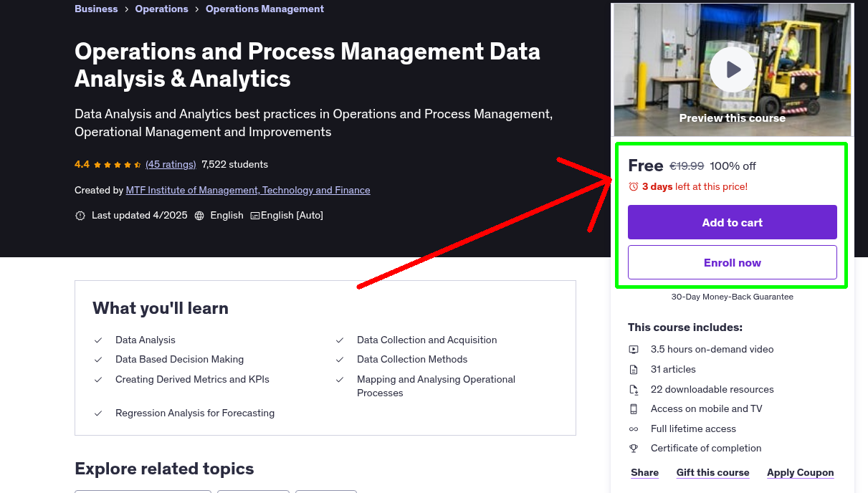Viewport: 868px width, 493px height.
Task: Click the course title heading
Action: click(307, 64)
